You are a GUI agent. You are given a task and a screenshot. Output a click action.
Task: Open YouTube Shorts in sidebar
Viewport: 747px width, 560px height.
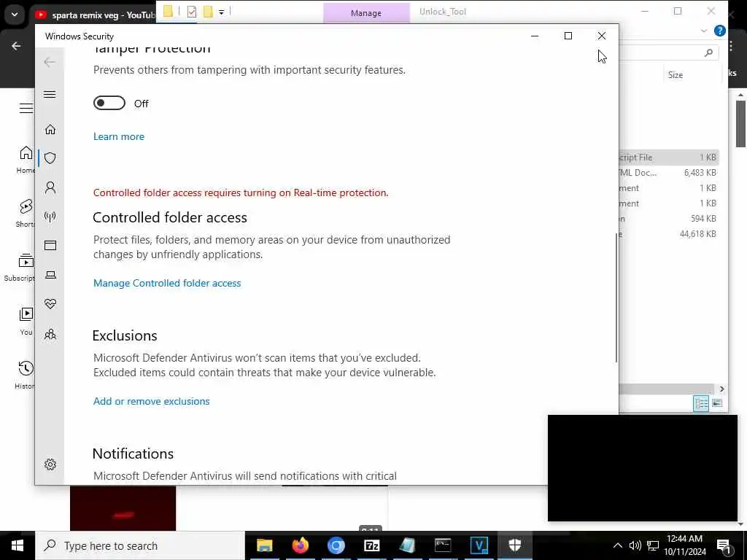click(x=26, y=214)
